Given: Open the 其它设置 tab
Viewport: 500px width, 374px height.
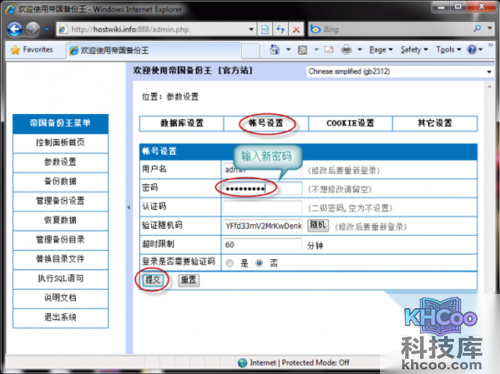Looking at the screenshot, I should (435, 123).
